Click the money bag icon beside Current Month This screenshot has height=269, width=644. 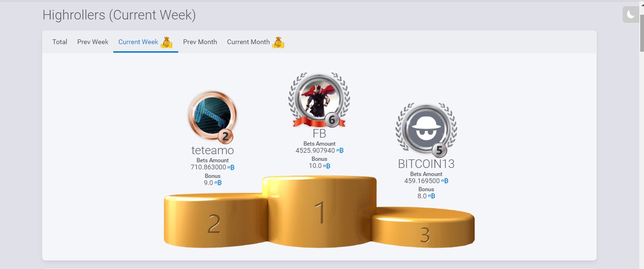[x=278, y=42]
